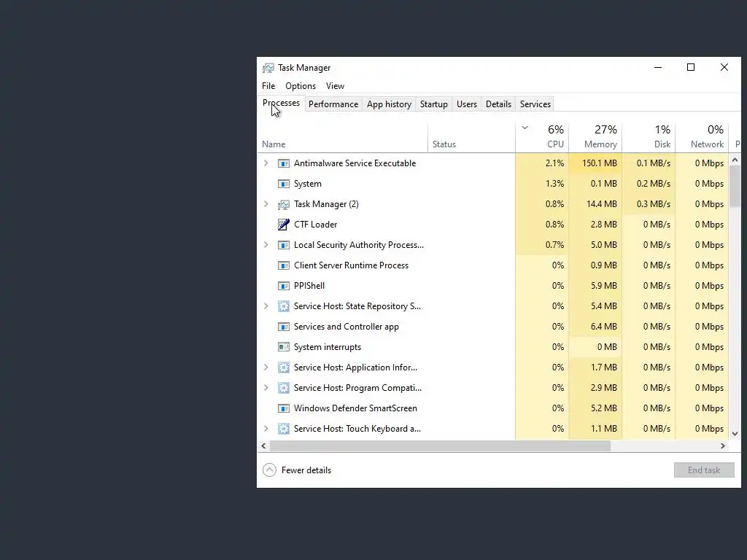
Task: Sort by the CPU column header
Action: coord(542,138)
